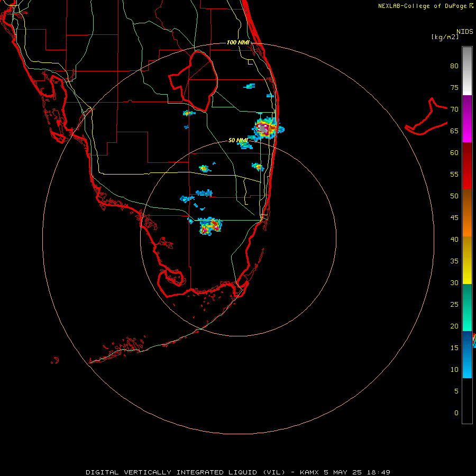Click the 60 value on the VIL scale

tap(454, 153)
